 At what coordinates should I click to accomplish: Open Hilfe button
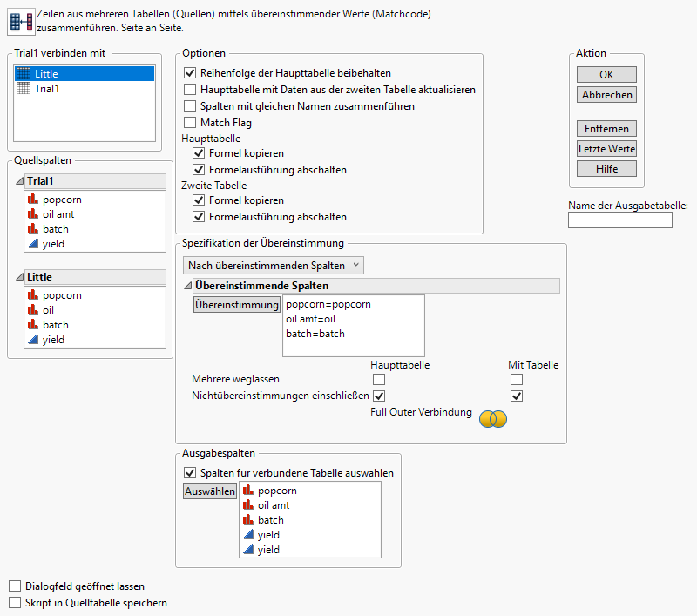606,168
